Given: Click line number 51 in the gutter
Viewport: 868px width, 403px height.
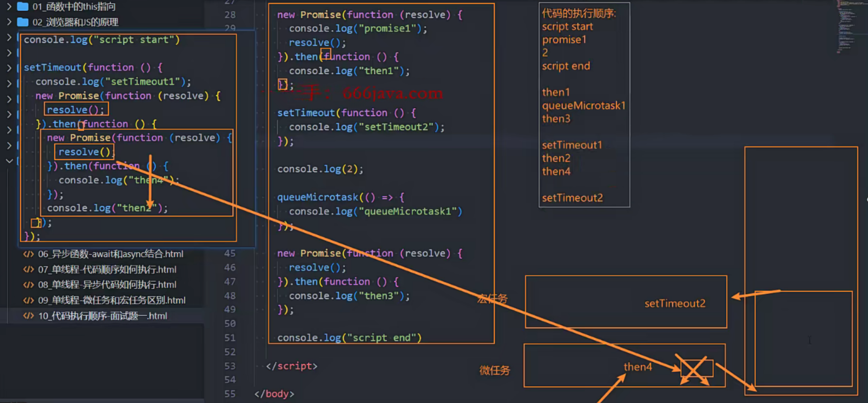Looking at the screenshot, I should [x=230, y=338].
